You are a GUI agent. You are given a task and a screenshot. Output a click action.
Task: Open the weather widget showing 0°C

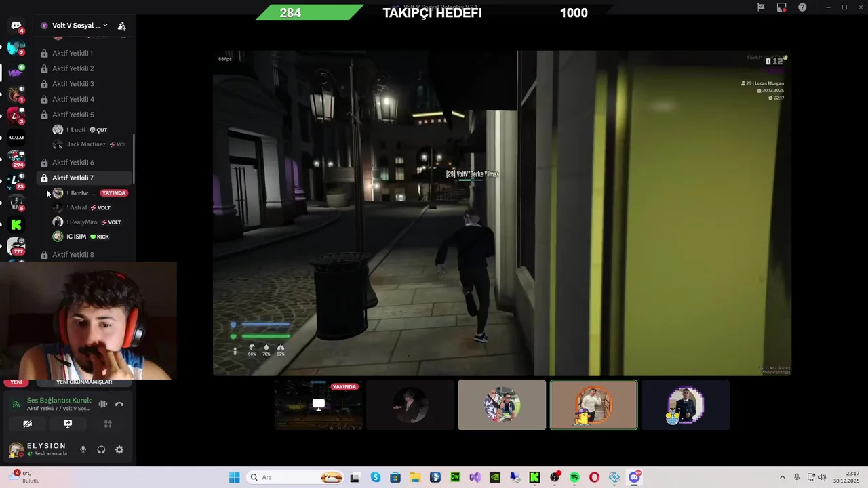coord(26,477)
